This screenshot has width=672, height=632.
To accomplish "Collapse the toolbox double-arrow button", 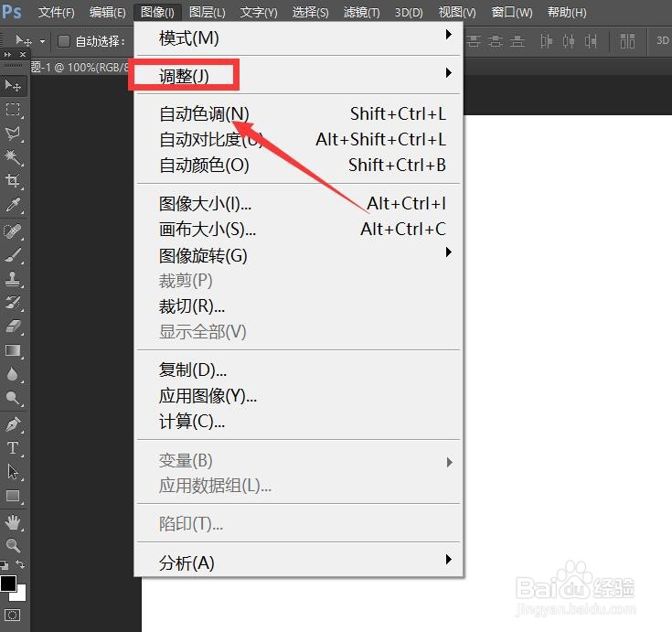I will (7, 55).
